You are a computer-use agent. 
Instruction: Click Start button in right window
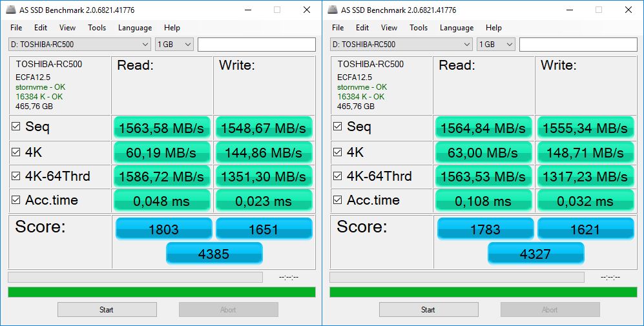[428, 310]
